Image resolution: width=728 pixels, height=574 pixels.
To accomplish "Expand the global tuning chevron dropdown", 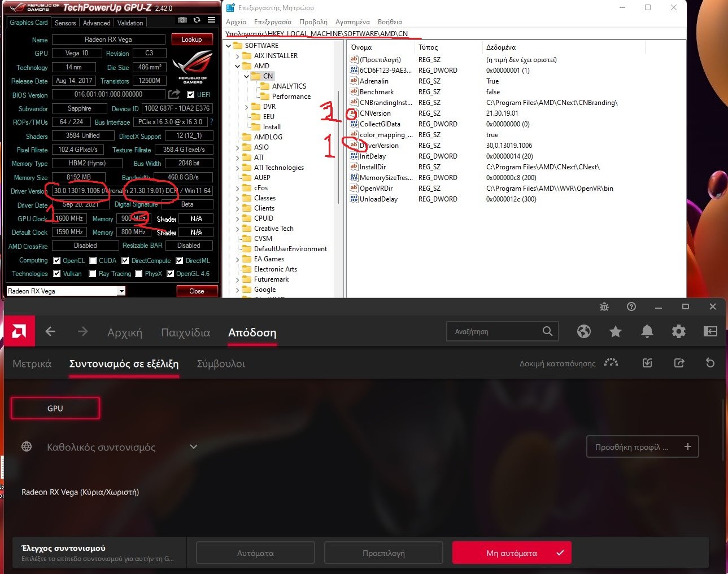I will click(194, 446).
